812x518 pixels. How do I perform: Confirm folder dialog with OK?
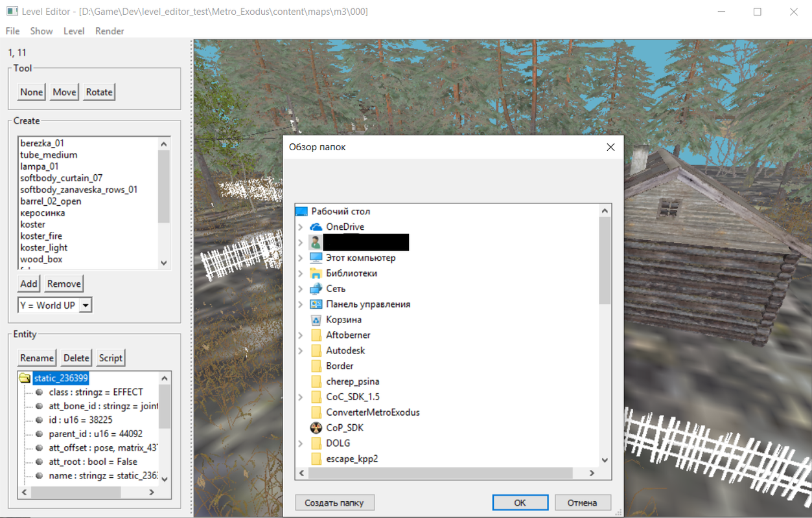(520, 502)
